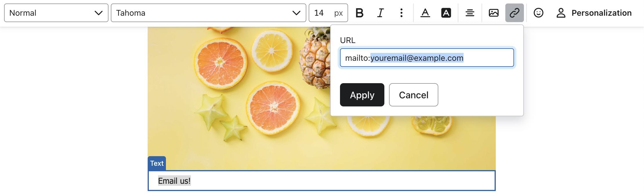Toggle bold formatting
This screenshot has width=644, height=196.
[x=359, y=13]
